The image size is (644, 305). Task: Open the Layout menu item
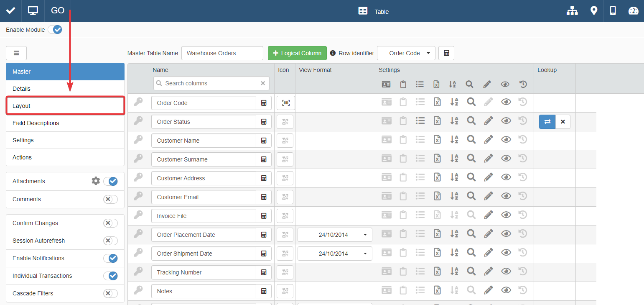(65, 106)
